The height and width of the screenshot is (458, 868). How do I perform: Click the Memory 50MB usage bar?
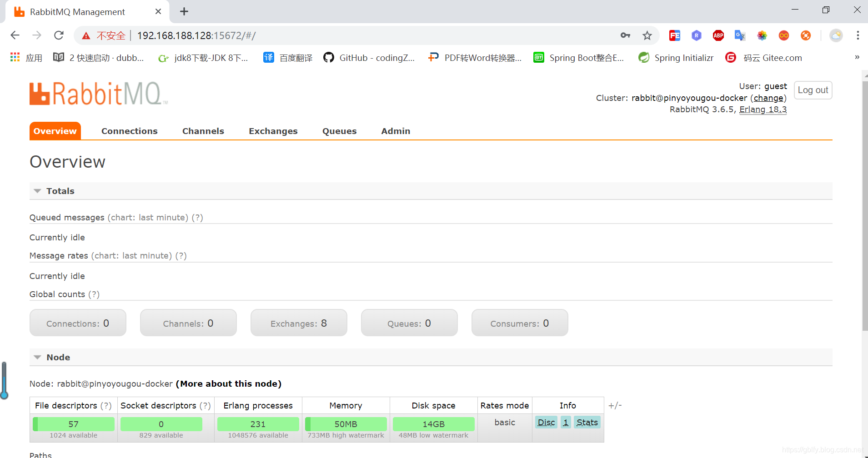click(x=346, y=424)
